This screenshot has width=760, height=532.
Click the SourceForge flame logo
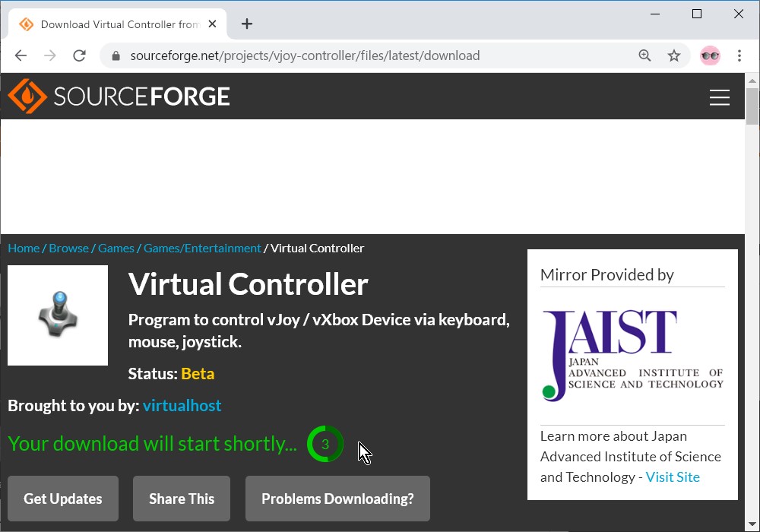(27, 97)
